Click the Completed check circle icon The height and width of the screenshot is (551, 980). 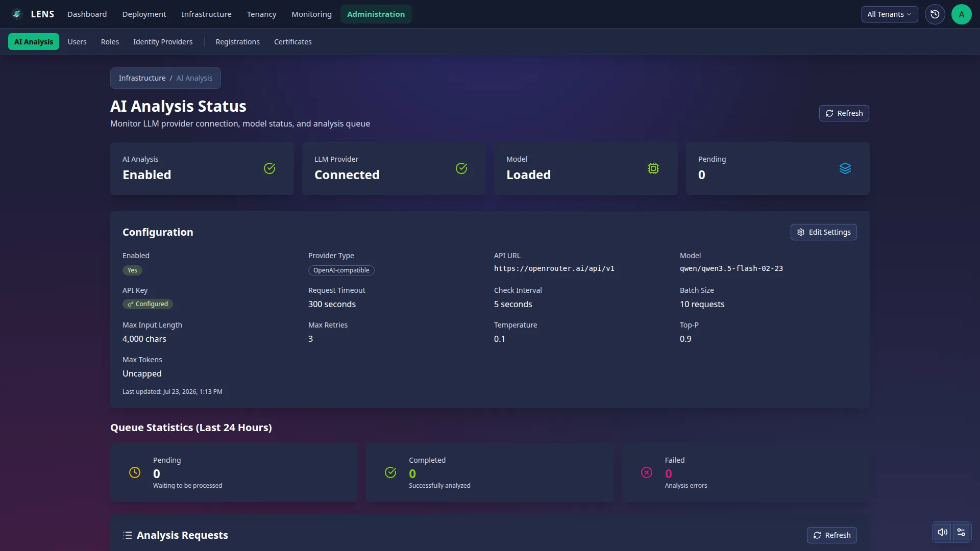point(390,472)
